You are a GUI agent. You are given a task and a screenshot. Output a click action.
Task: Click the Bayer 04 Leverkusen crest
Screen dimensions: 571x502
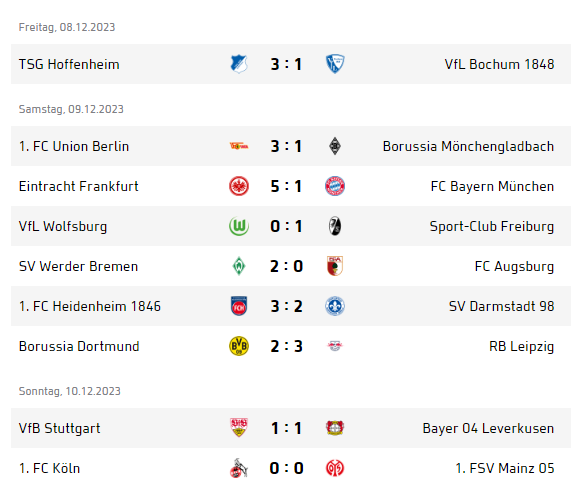(335, 428)
